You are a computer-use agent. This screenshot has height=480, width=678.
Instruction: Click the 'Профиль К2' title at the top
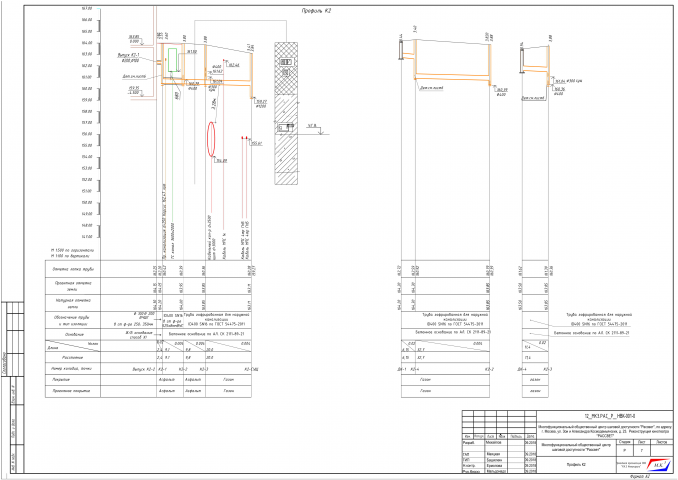click(316, 11)
